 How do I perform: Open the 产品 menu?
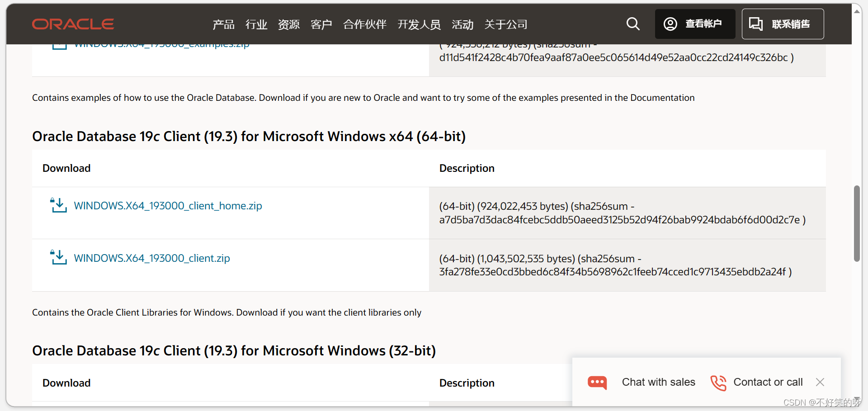point(224,24)
